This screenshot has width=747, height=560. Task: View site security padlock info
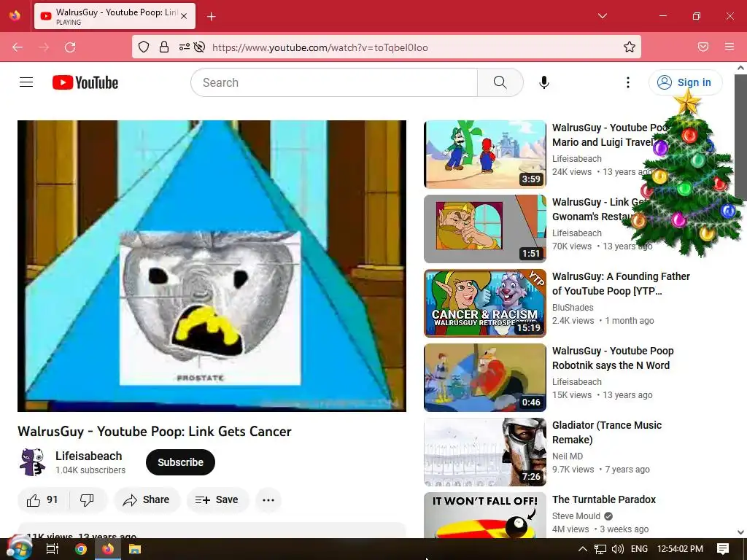(x=164, y=47)
